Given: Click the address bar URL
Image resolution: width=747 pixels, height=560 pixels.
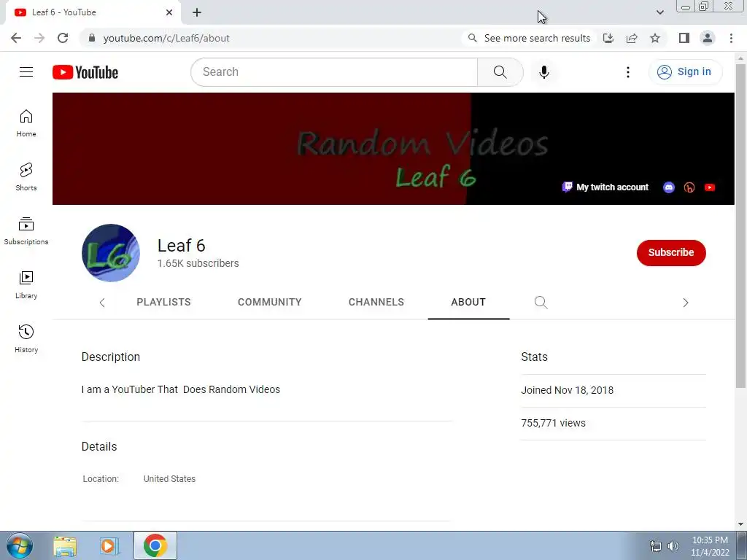Looking at the screenshot, I should click(x=166, y=38).
